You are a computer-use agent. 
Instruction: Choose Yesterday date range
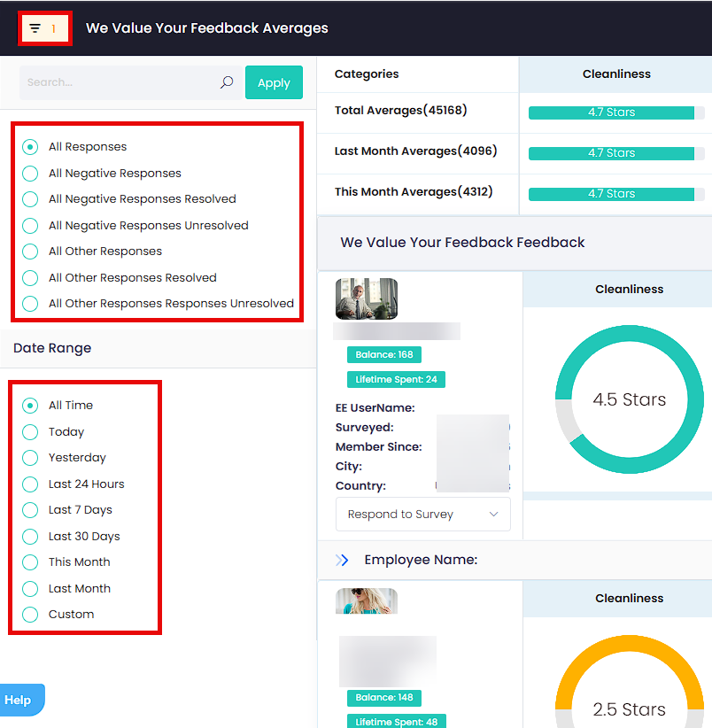[x=30, y=458]
